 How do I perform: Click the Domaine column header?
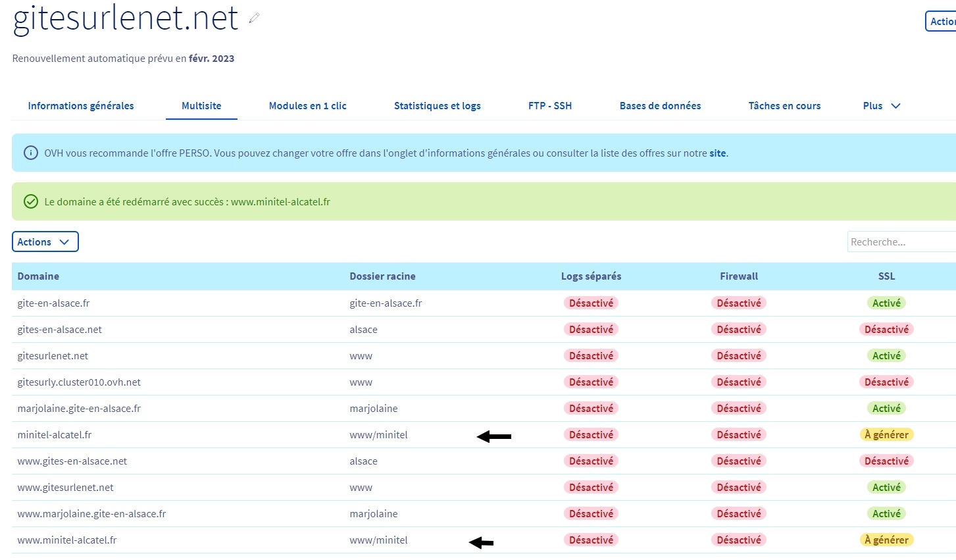38,276
